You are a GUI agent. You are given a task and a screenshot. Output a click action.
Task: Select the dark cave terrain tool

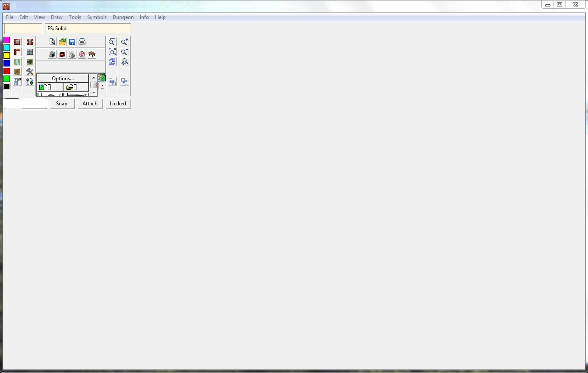tap(30, 62)
